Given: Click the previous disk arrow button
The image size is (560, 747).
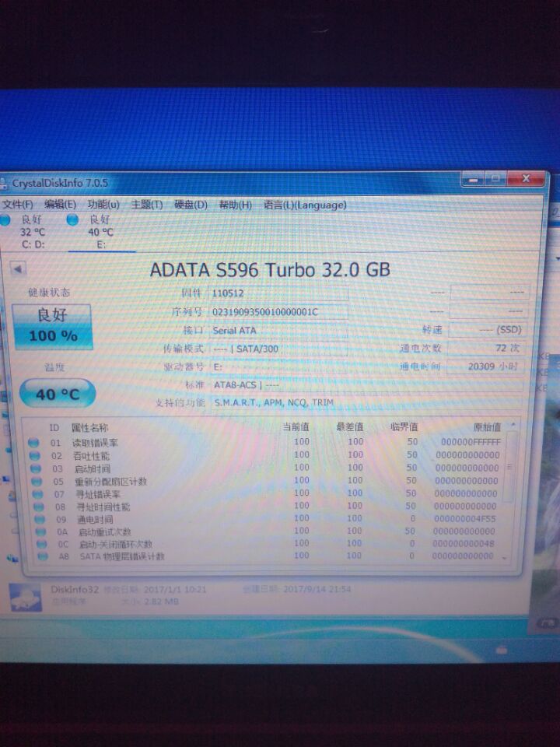Looking at the screenshot, I should click(18, 268).
